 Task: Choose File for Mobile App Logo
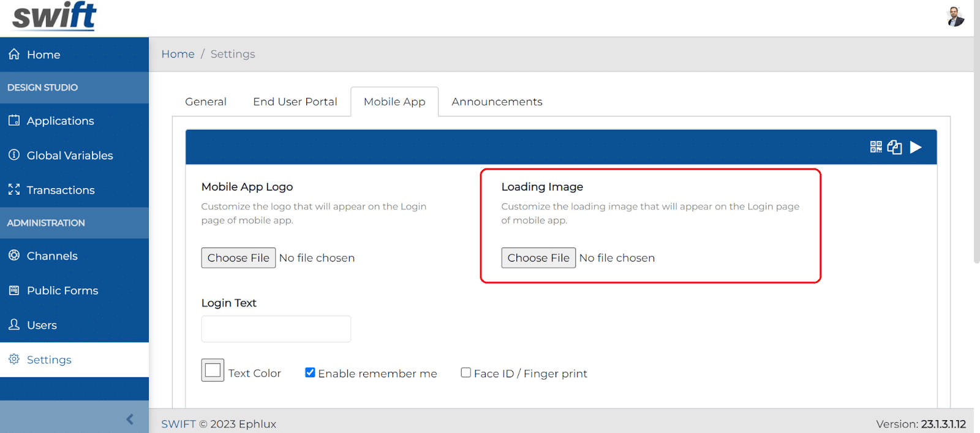[238, 258]
